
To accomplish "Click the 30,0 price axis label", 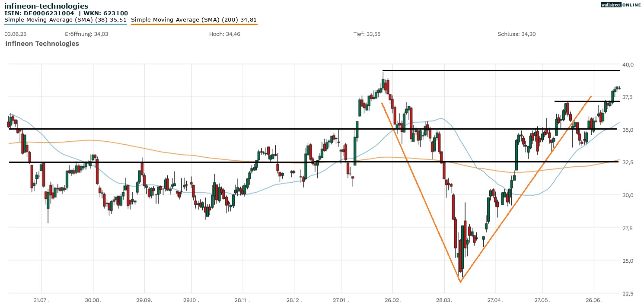I will [x=628, y=195].
